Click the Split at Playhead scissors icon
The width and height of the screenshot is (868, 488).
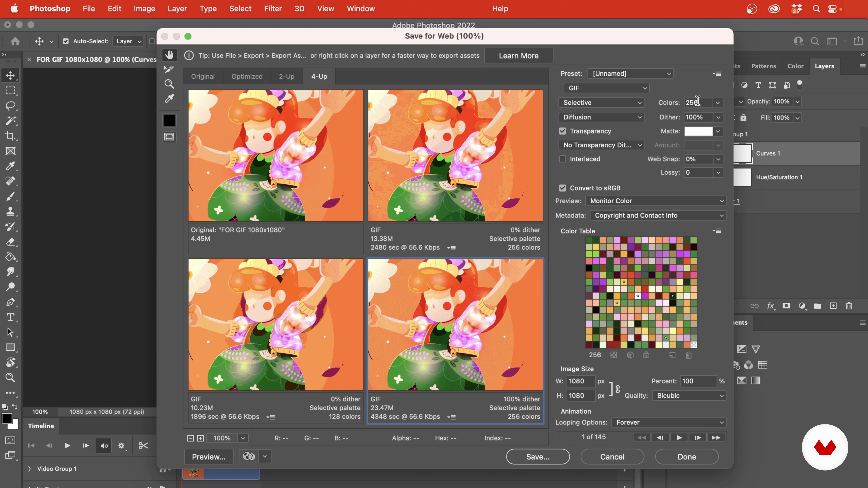click(x=143, y=446)
